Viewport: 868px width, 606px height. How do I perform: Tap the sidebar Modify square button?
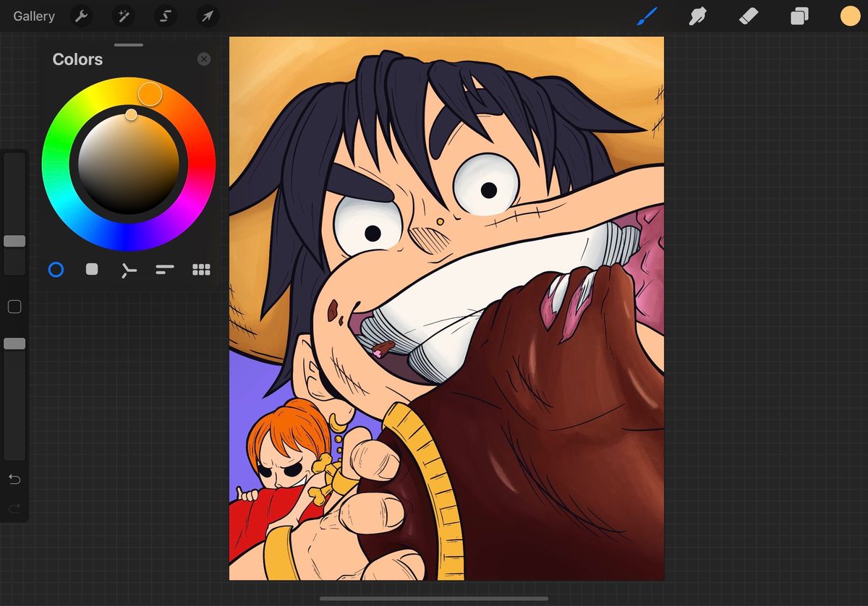point(14,307)
